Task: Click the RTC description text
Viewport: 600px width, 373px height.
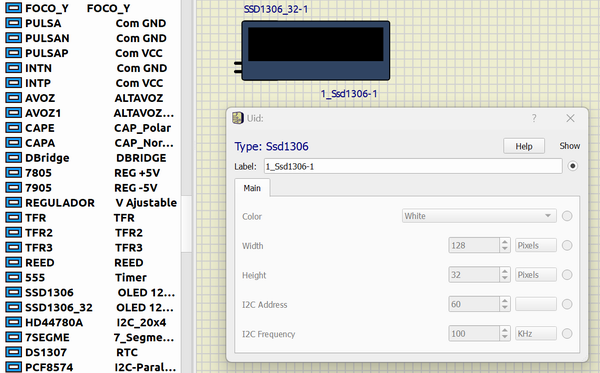Action: tap(127, 352)
